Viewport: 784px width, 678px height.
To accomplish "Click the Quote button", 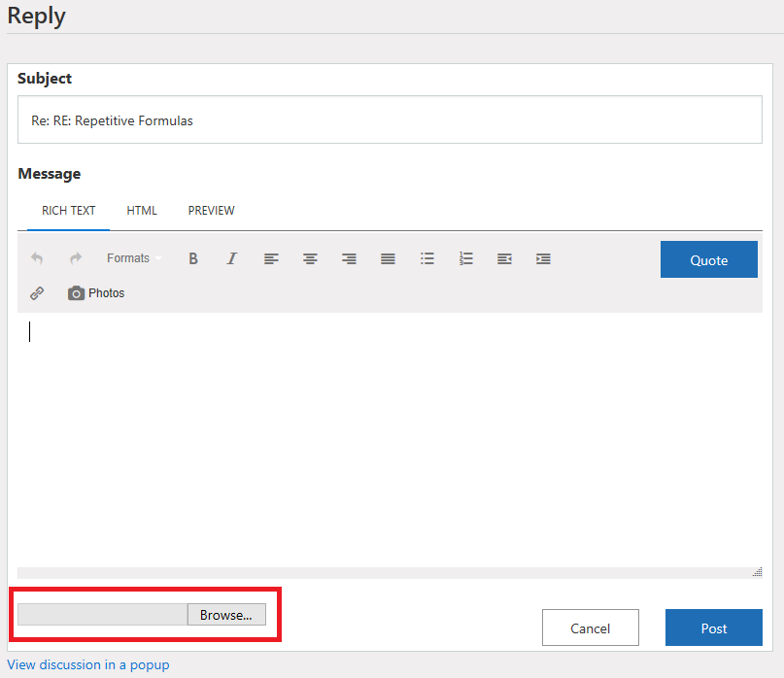I will coord(709,259).
